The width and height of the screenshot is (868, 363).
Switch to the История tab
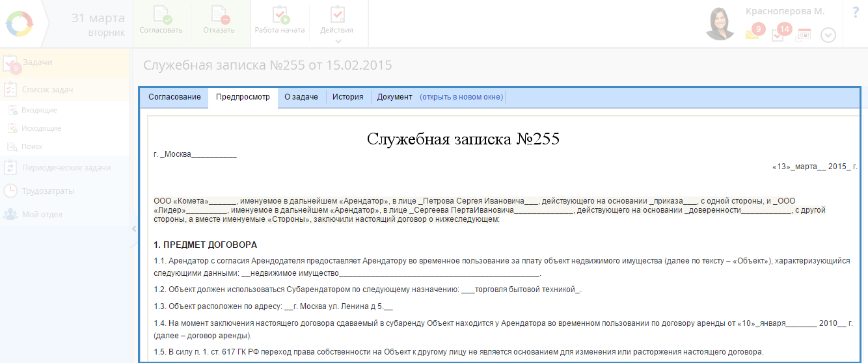click(347, 97)
